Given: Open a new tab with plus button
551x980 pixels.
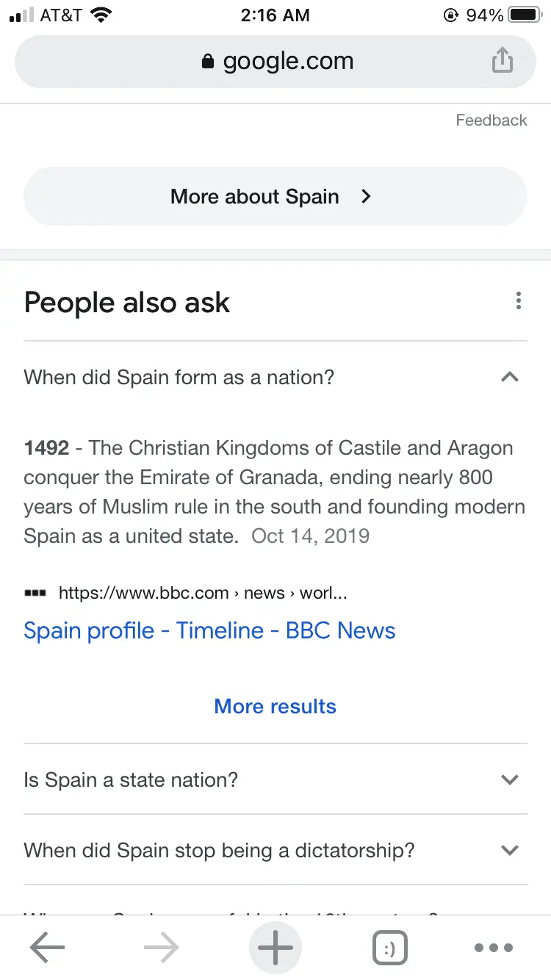Looking at the screenshot, I should click(x=275, y=948).
